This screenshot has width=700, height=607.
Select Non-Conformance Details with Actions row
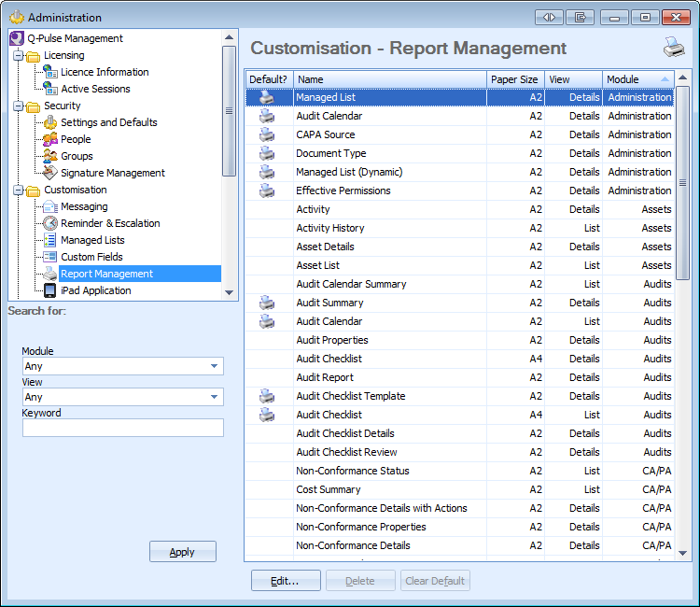(x=460, y=508)
